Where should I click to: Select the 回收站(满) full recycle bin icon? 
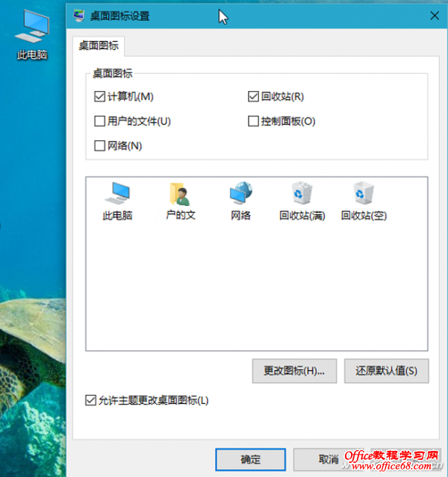coord(302,201)
